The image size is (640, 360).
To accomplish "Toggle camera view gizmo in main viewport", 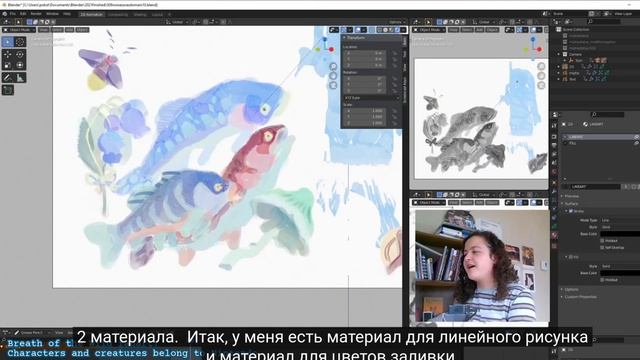I will [x=333, y=85].
